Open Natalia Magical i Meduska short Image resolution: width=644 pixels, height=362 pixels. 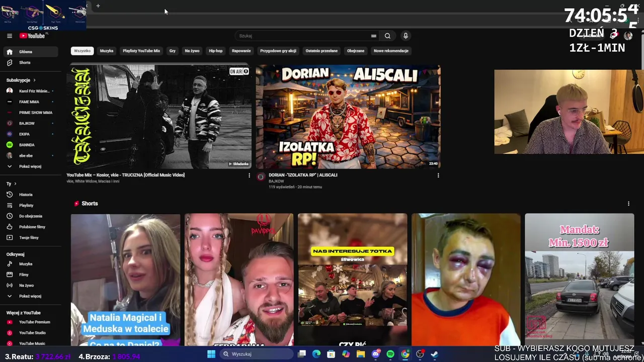pos(125,280)
